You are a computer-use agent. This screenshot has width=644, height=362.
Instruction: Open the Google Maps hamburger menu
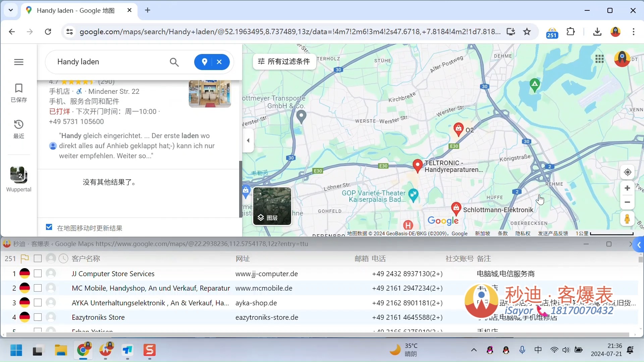coord(19,62)
